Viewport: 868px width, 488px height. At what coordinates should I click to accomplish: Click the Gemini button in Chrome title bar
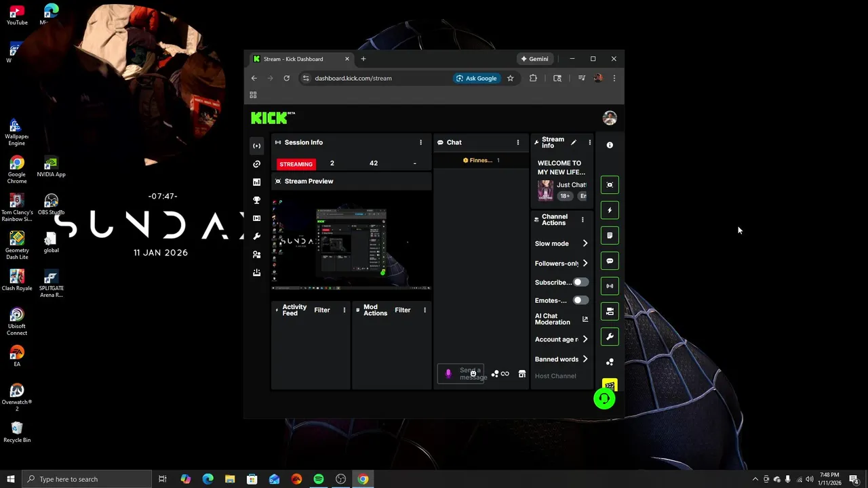click(534, 59)
